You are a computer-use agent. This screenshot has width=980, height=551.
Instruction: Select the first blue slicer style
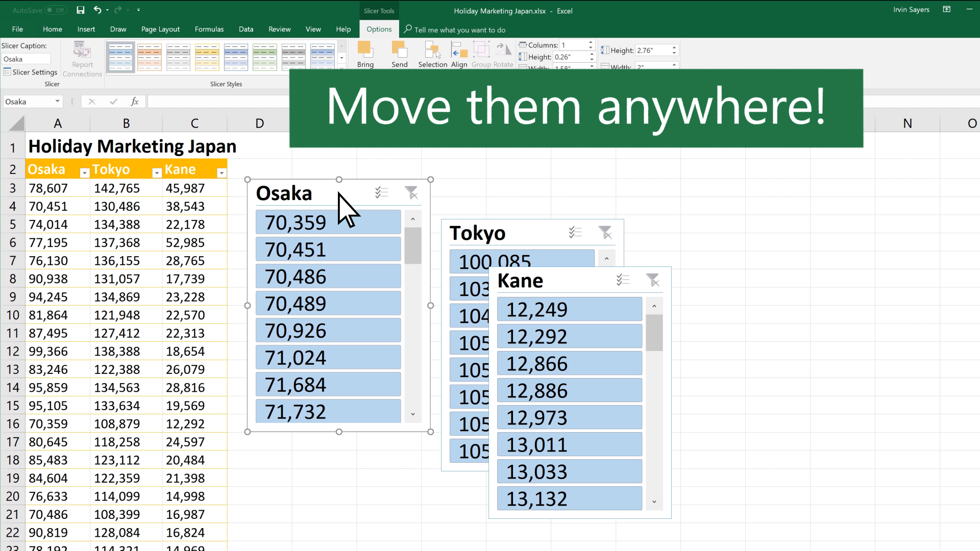(120, 57)
